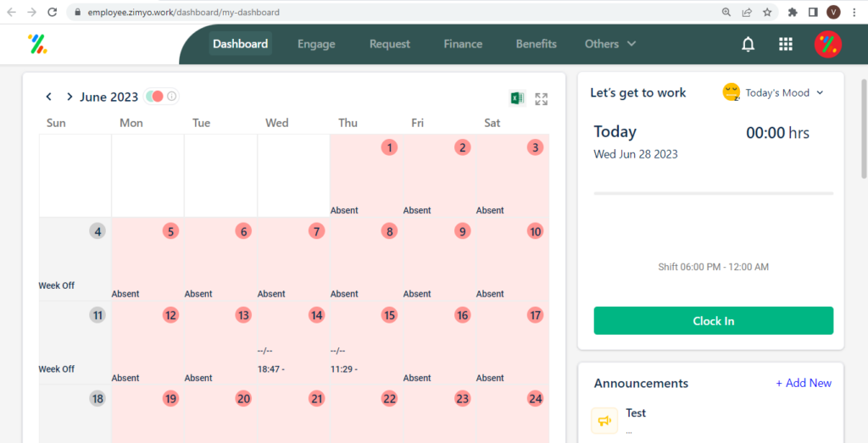This screenshot has height=443, width=868.
Task: Click + Add New announcement
Action: point(804,383)
